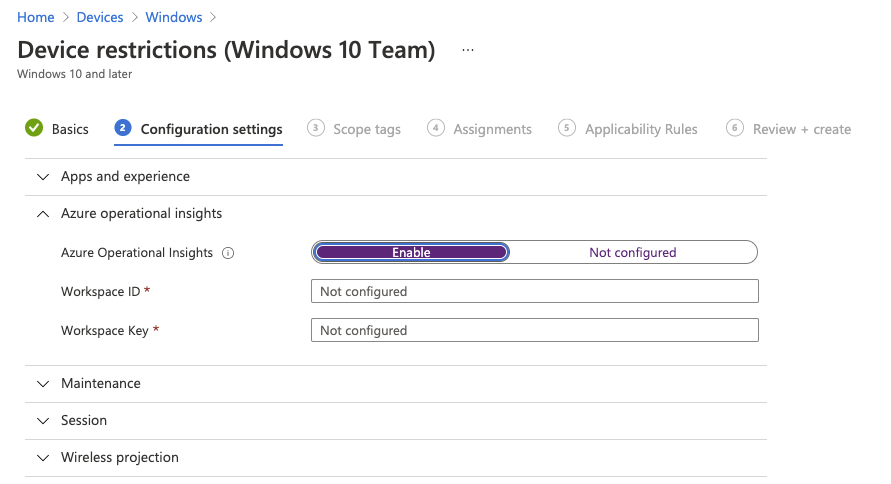The width and height of the screenshot is (891, 484).
Task: Click the step 5 circle icon
Action: [x=567, y=128]
